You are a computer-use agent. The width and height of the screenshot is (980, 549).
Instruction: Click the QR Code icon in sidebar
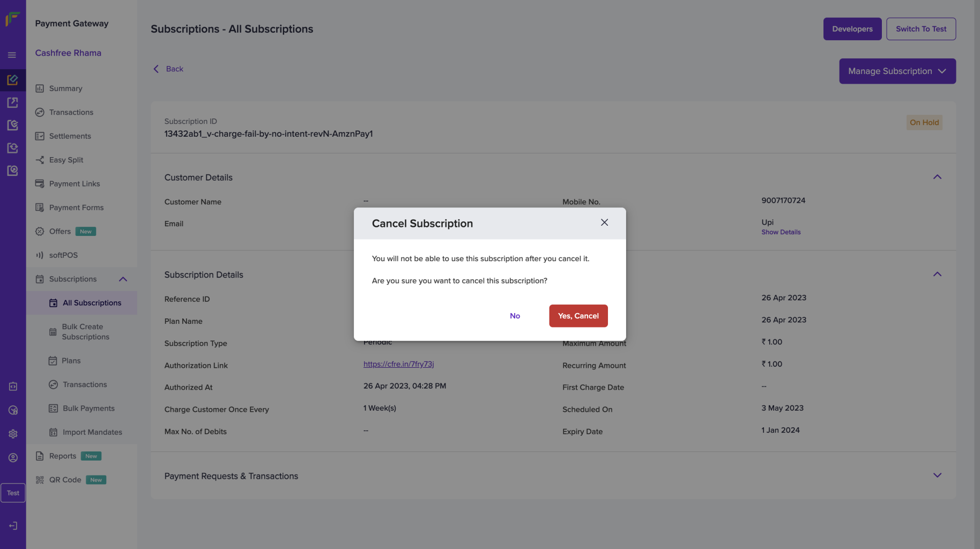(x=39, y=479)
